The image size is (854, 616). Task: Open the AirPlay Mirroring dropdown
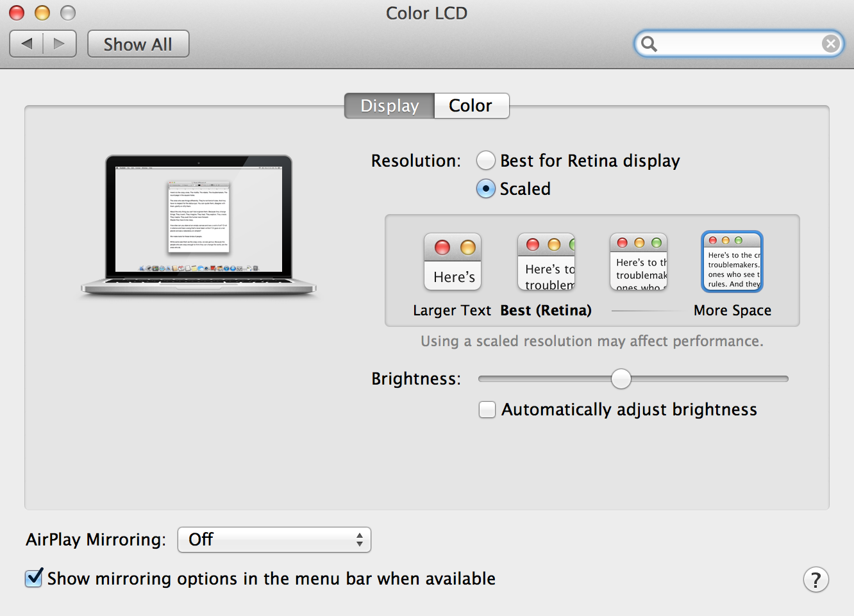274,540
